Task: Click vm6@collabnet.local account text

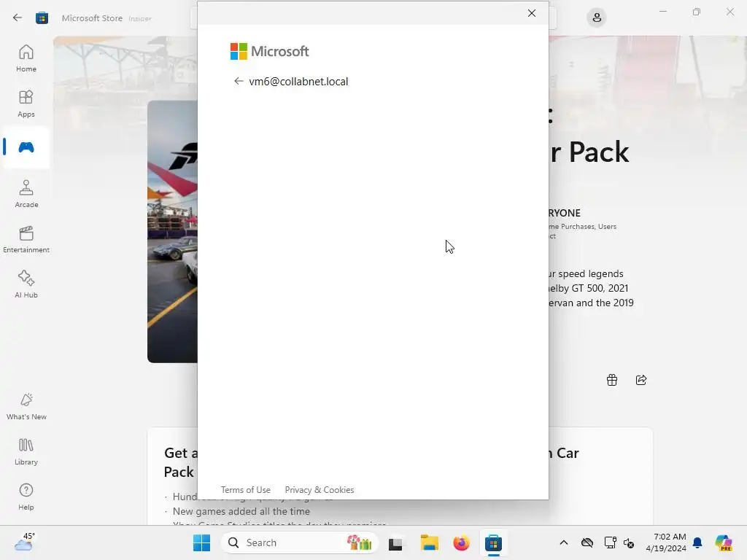Action: pos(298,82)
